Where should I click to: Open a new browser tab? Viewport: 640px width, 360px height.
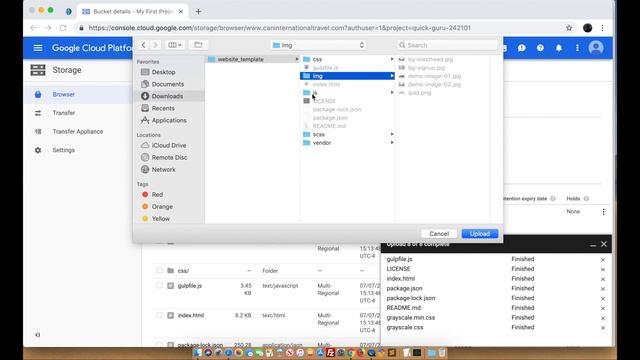point(198,11)
